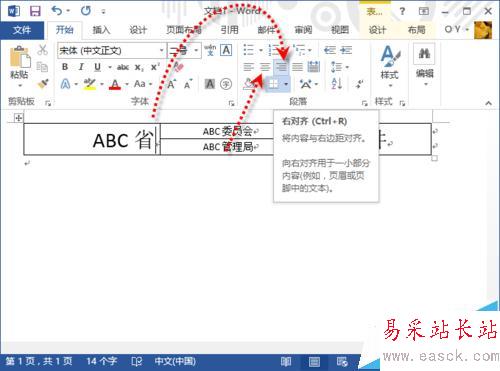Toggle Underline formatting
The height and width of the screenshot is (371, 500).
97,67
